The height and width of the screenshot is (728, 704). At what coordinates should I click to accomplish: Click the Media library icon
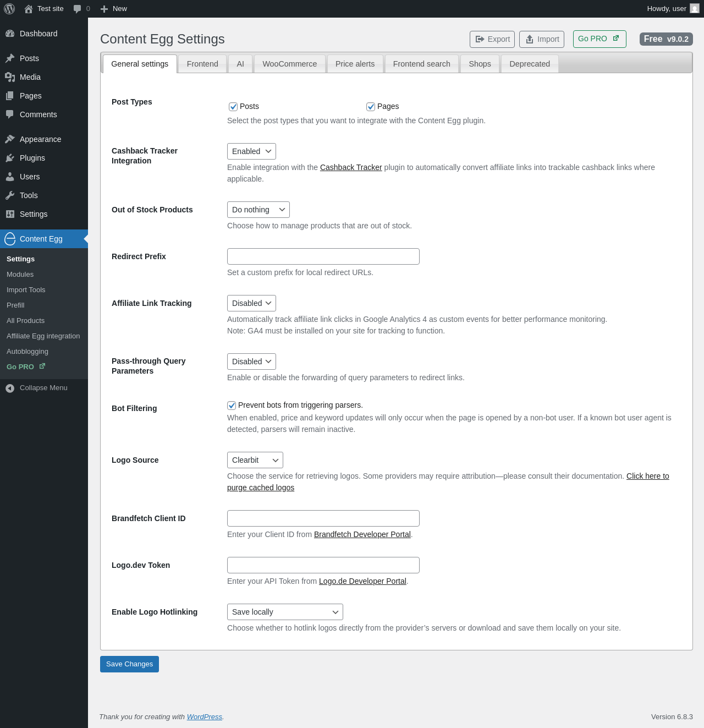(10, 77)
